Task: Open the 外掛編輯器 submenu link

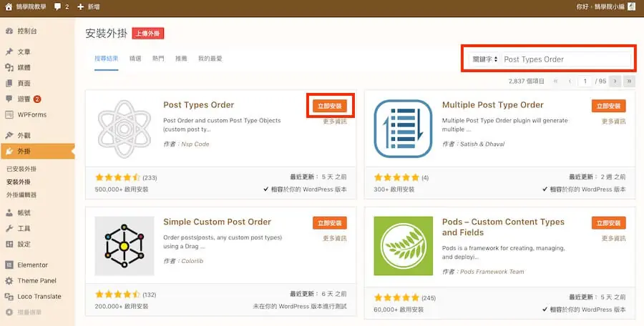Action: tap(21, 194)
